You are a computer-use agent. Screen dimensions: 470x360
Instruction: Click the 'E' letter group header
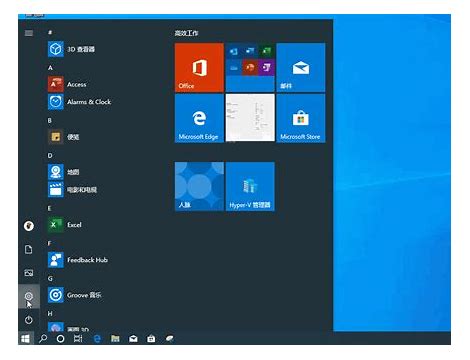tap(49, 208)
